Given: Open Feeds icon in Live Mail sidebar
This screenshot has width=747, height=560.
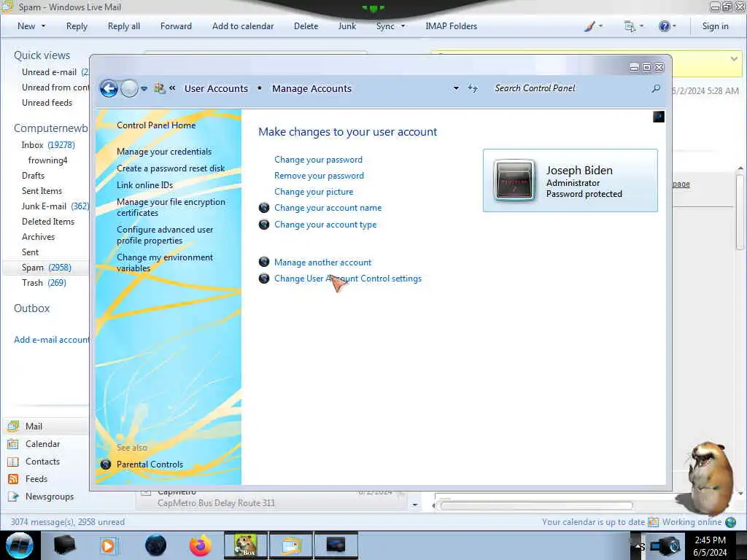Looking at the screenshot, I should (x=13, y=479).
